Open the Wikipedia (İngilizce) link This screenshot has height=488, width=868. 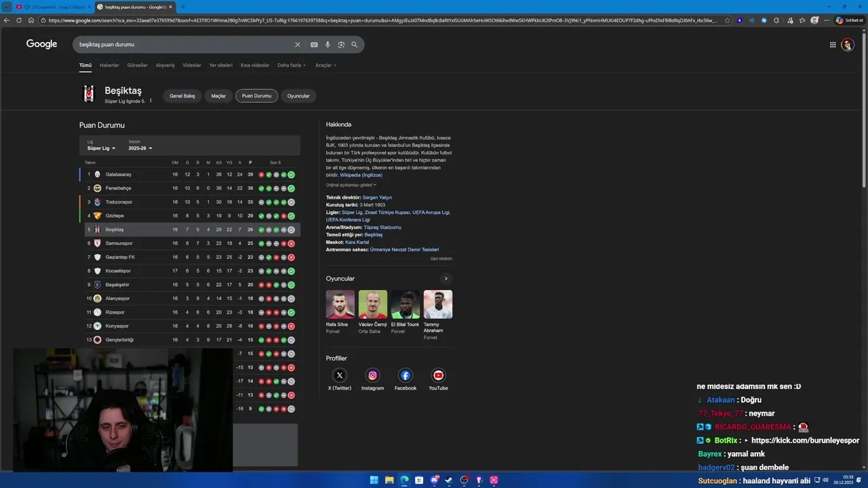tap(361, 175)
